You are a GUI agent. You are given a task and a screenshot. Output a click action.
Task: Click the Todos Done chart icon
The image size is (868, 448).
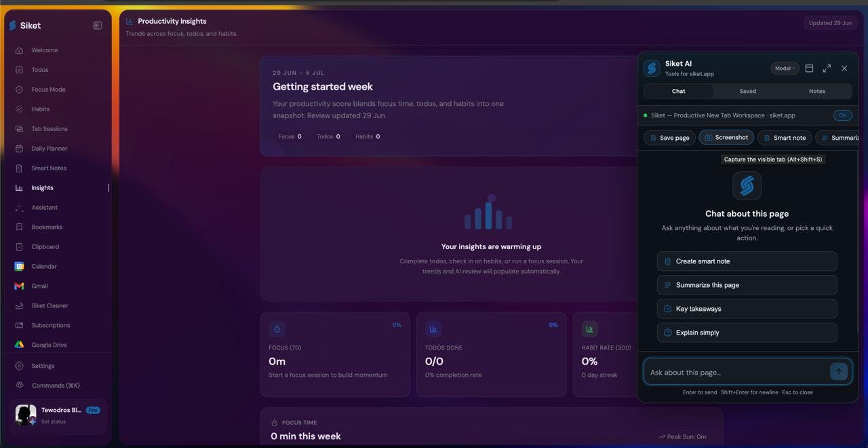click(433, 329)
